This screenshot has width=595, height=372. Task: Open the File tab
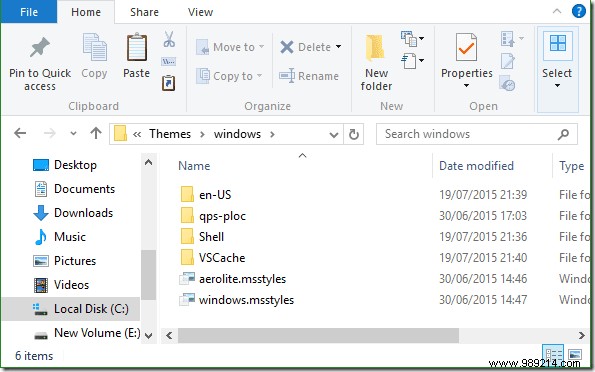tap(29, 12)
